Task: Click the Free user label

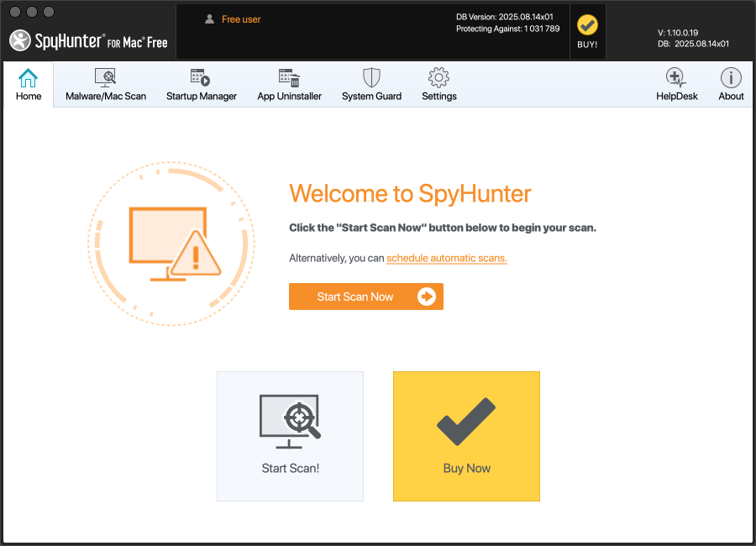Action: 243,19
